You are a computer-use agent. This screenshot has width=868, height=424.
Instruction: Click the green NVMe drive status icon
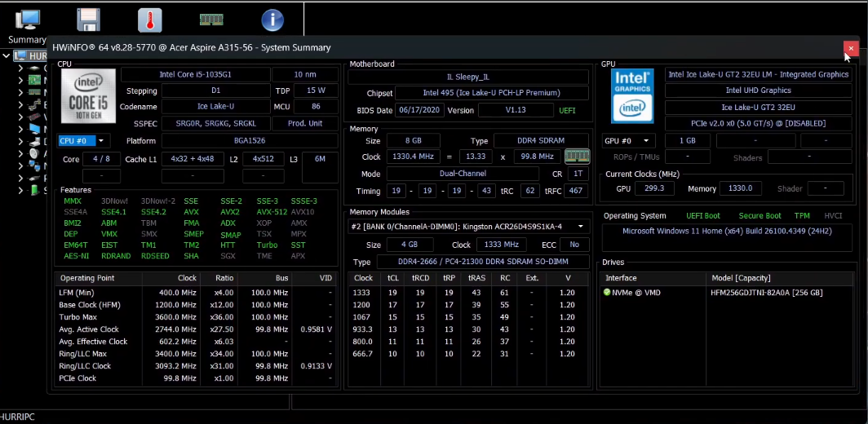pyautogui.click(x=607, y=293)
